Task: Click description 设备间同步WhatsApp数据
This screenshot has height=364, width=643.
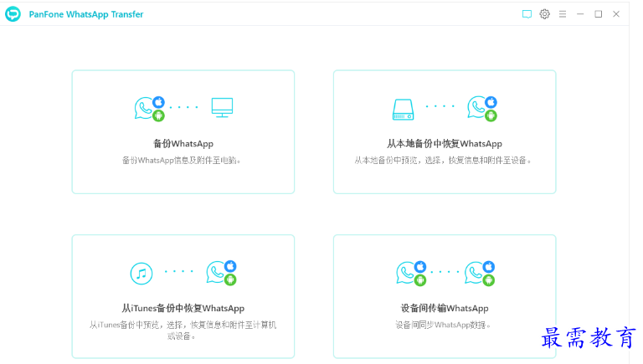Action: click(x=443, y=325)
